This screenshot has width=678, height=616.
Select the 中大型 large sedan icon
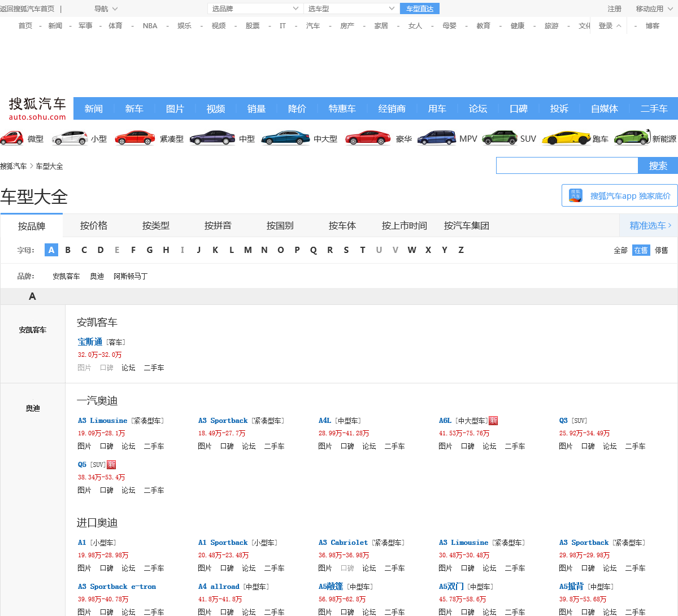pyautogui.click(x=285, y=138)
